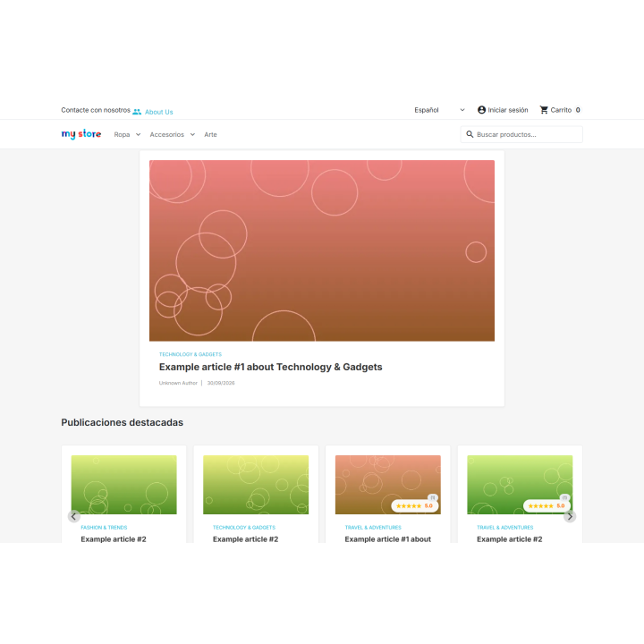Image resolution: width=644 pixels, height=644 pixels.
Task: Open the Español language dropdown
Action: [x=439, y=110]
